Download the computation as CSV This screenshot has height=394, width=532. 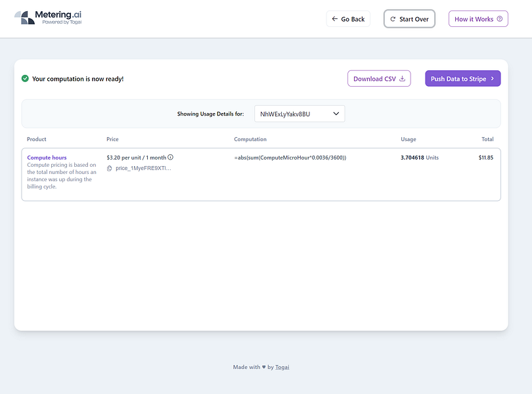(x=379, y=78)
